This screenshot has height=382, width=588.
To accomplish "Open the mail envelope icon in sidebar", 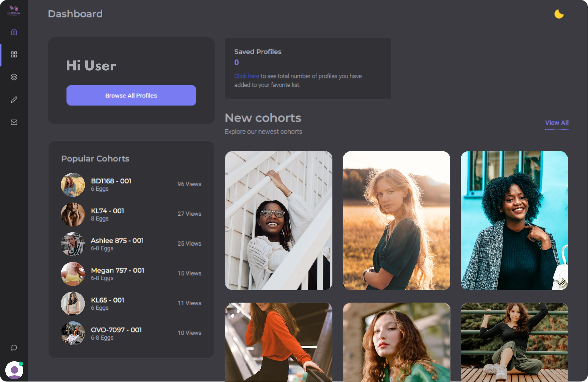I will (x=14, y=122).
